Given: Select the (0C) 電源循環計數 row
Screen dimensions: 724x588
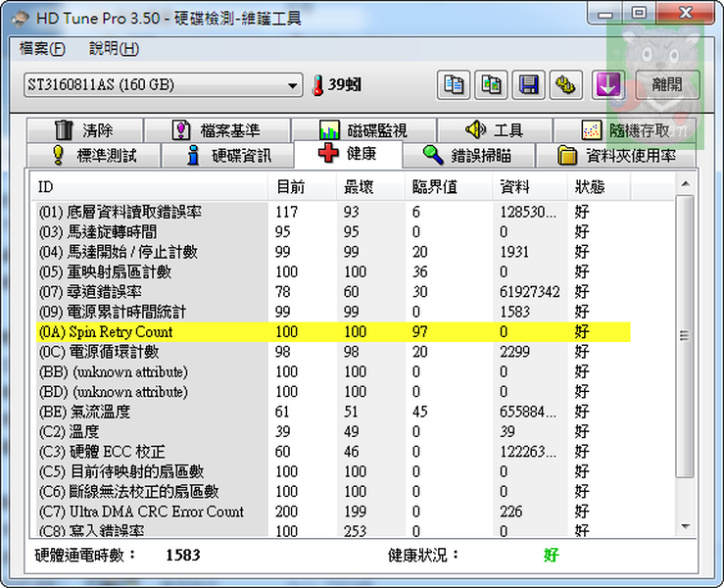Looking at the screenshot, I should (x=333, y=352).
